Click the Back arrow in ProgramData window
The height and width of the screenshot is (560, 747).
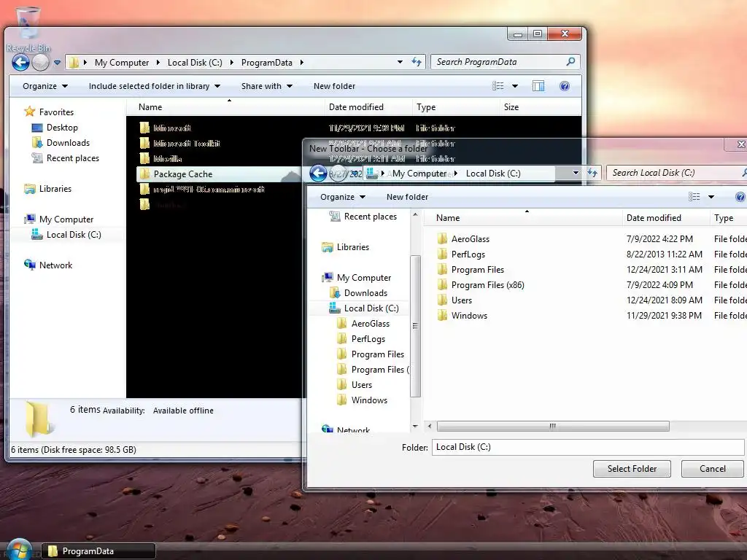point(20,63)
